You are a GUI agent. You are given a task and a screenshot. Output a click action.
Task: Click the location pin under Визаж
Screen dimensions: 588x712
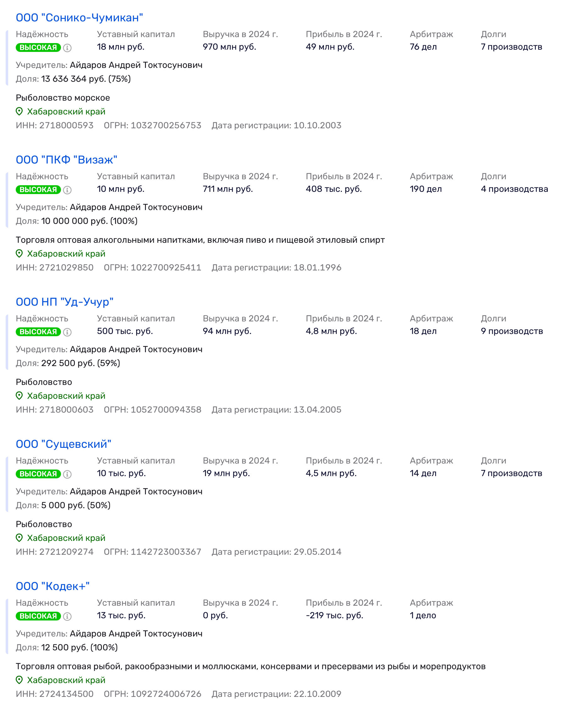pyautogui.click(x=19, y=253)
